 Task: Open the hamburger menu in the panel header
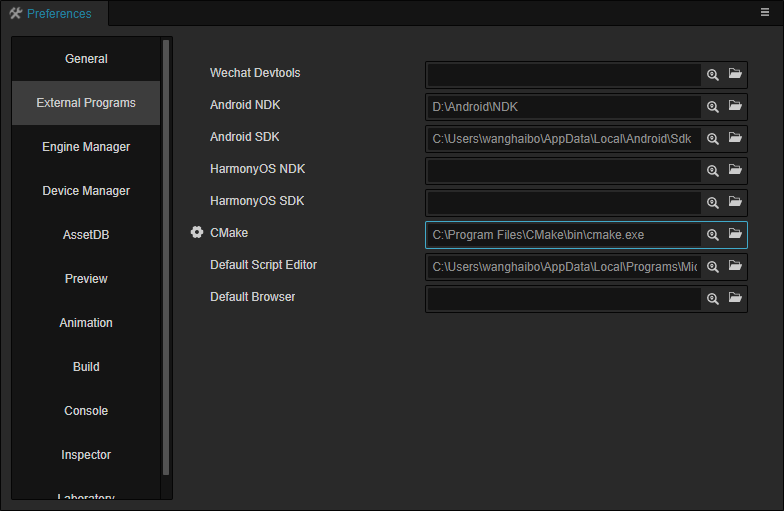764,12
